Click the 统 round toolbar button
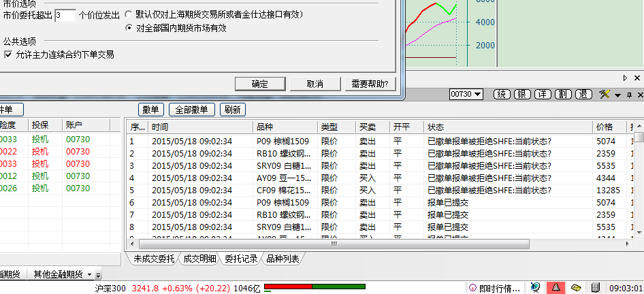This screenshot has width=644, height=294. coord(502,94)
